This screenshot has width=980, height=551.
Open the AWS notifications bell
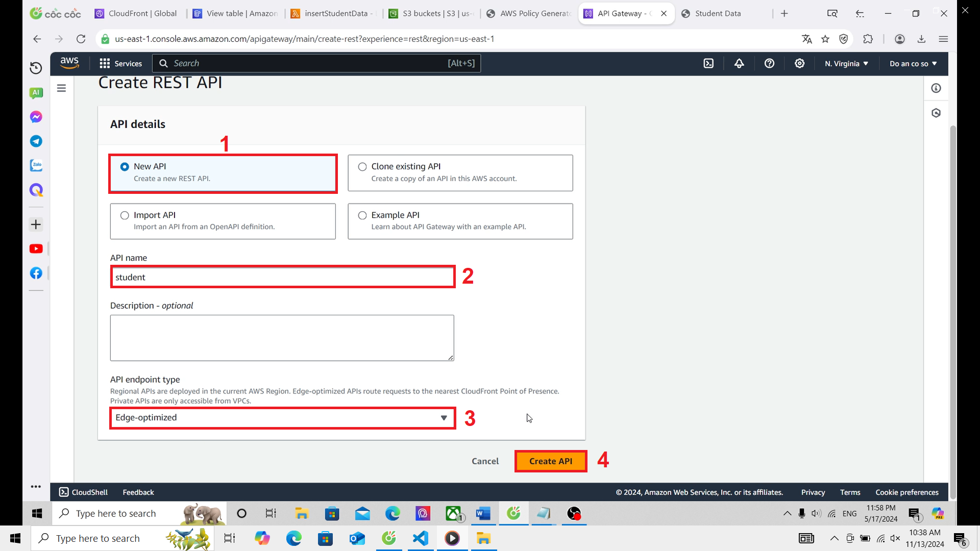pos(739,63)
